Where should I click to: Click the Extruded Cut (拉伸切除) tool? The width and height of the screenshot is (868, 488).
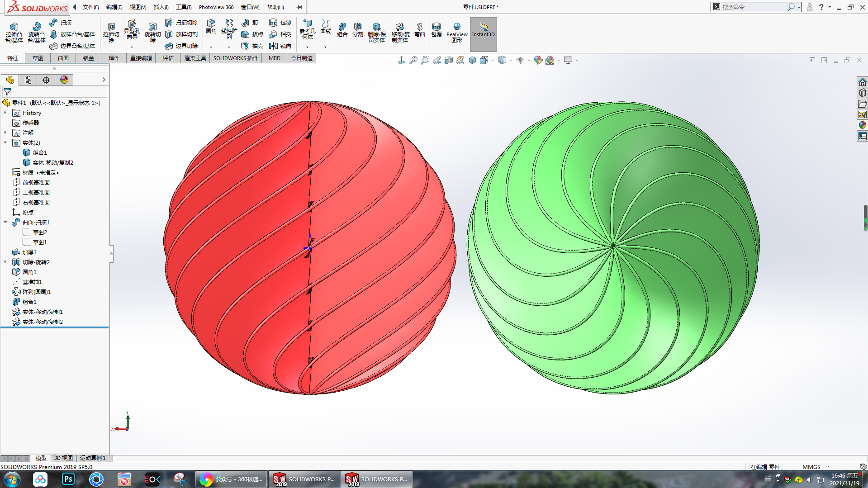pos(111,32)
